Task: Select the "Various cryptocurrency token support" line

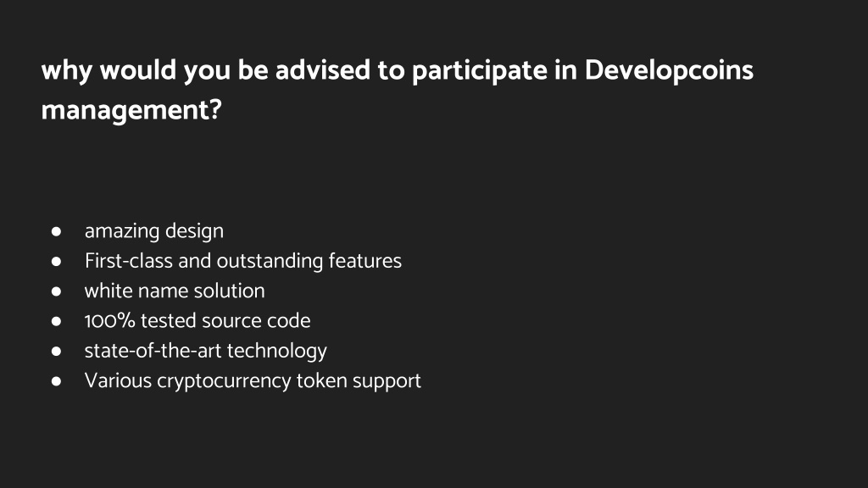Action: tap(253, 381)
